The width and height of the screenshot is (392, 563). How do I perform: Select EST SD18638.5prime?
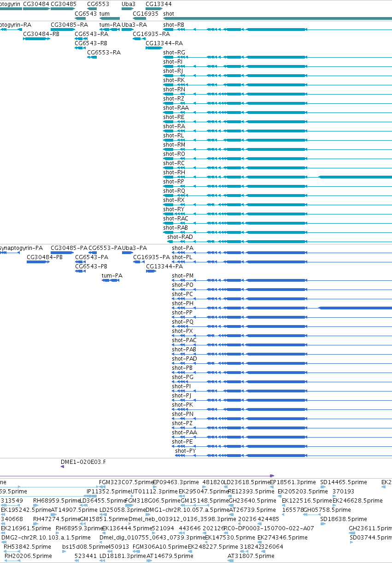pos(344,519)
